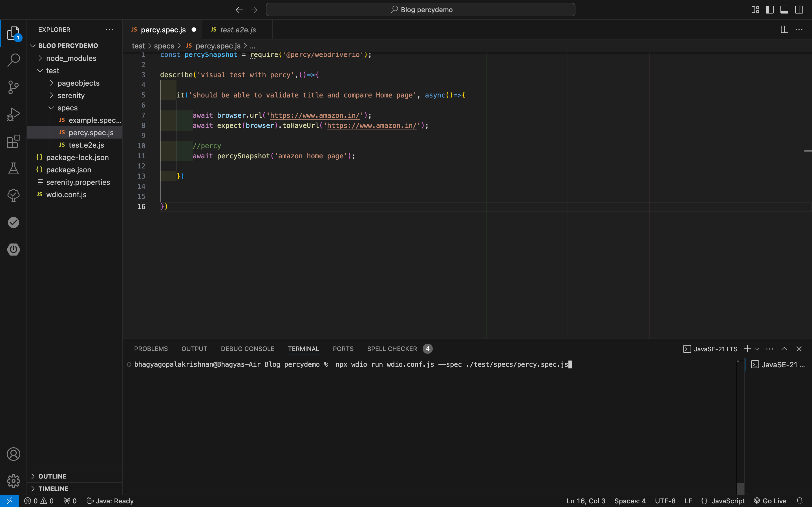Open Run and Debug view

pyautogui.click(x=14, y=114)
